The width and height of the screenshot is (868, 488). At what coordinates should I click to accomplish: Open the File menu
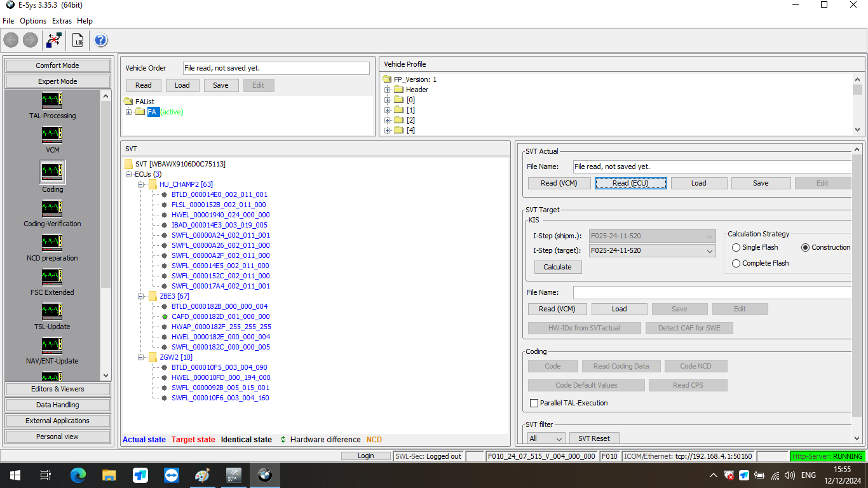[x=8, y=21]
